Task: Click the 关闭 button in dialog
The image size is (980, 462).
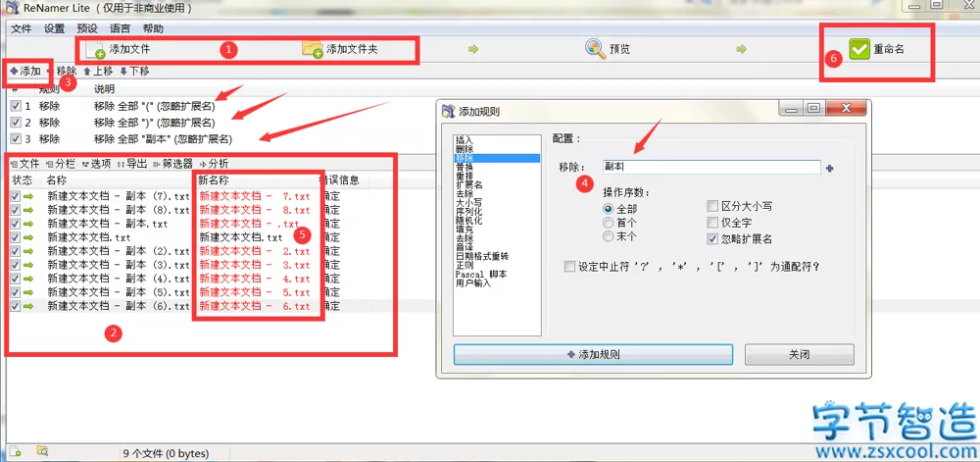Action: [x=800, y=354]
